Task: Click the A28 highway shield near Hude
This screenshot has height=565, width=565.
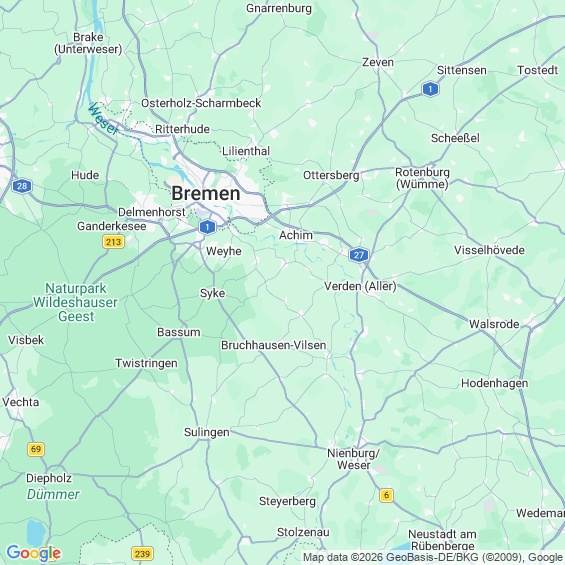Action: pos(22,186)
